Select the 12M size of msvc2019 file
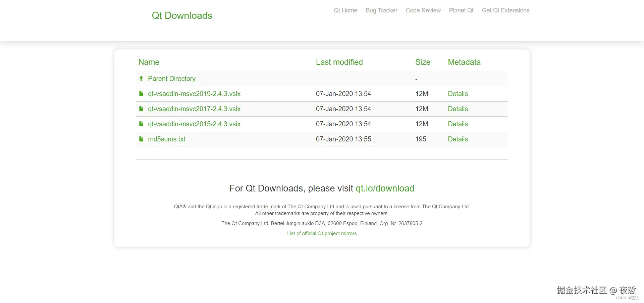This screenshot has height=303, width=644. pyautogui.click(x=422, y=94)
